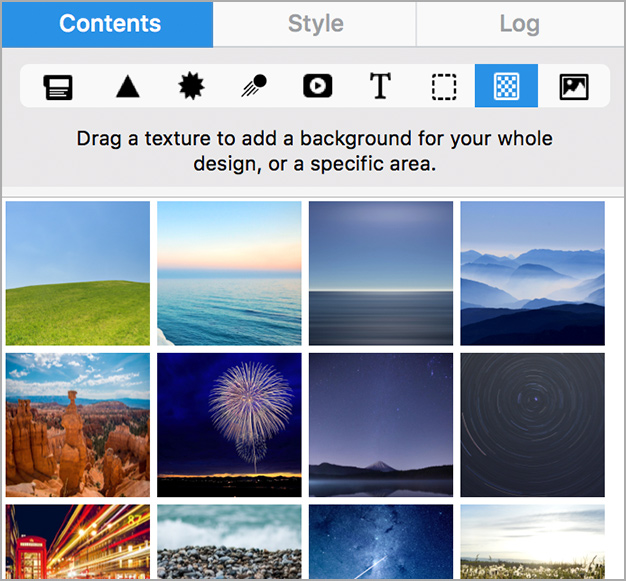Screen dimensions: 626x581
Task: Select the starburst badge icon
Action: click(191, 86)
